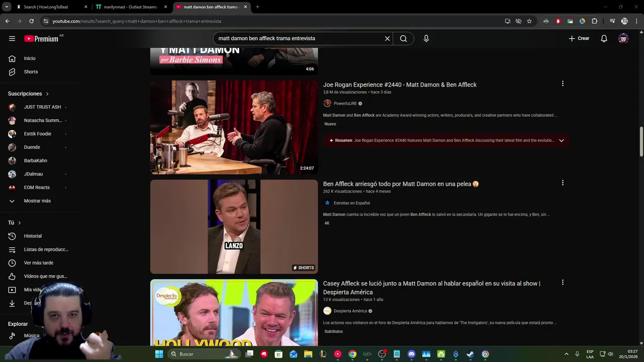Open media control playlist icon in toolbar

pos(612,21)
